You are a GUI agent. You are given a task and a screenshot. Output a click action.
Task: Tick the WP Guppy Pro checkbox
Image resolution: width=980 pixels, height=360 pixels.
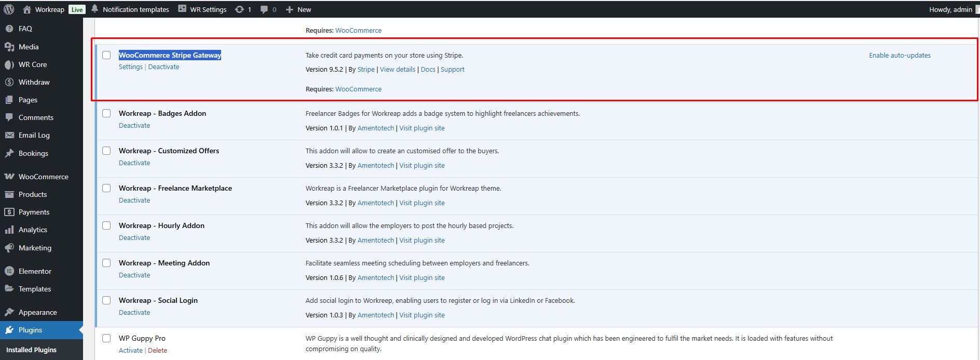point(106,338)
